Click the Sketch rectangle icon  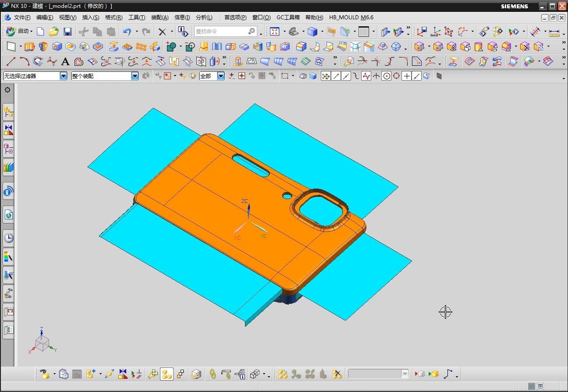(x=11, y=47)
